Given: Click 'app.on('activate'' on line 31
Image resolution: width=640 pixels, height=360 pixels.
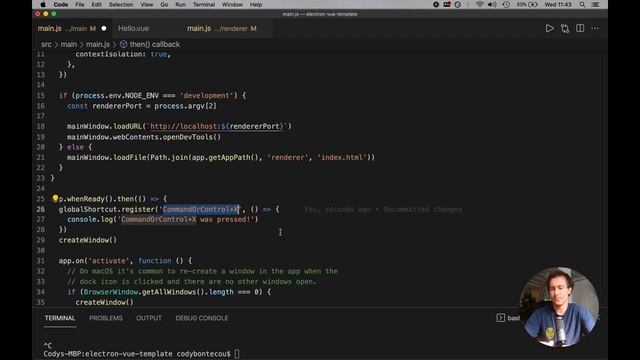Looking at the screenshot, I should point(94,261).
